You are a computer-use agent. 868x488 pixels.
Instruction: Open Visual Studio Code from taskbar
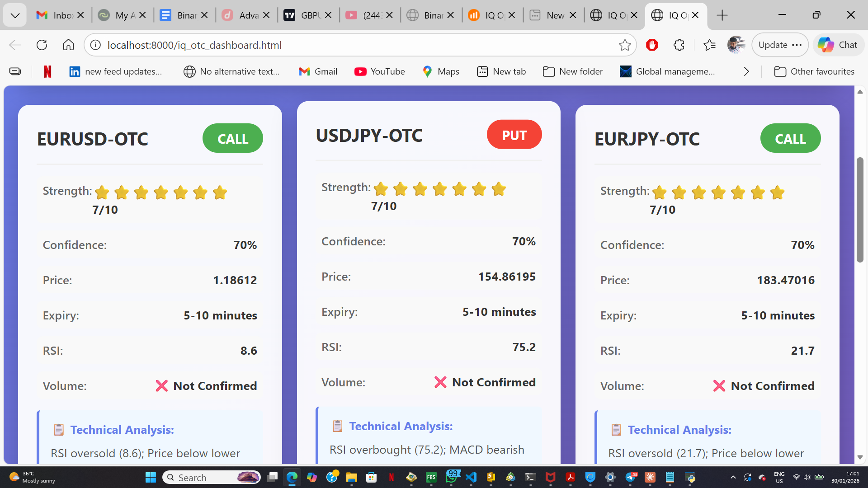471,477
